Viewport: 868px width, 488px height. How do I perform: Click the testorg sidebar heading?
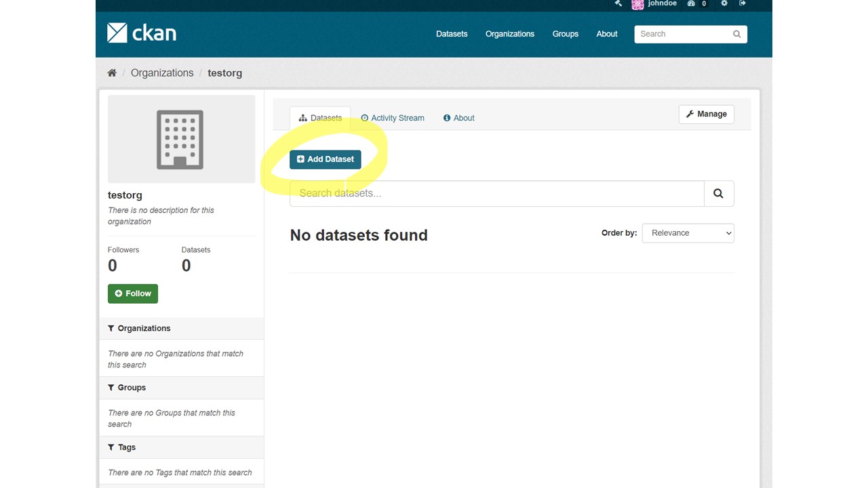125,195
